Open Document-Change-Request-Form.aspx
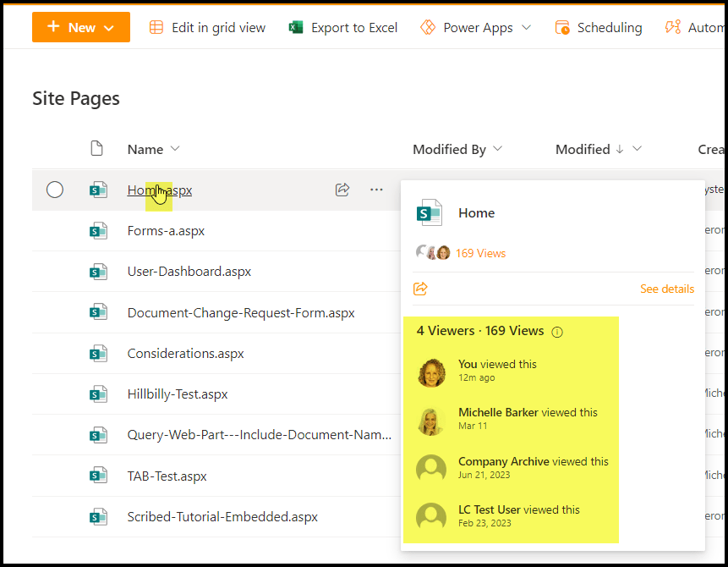Viewport: 728px width, 567px height. point(240,312)
